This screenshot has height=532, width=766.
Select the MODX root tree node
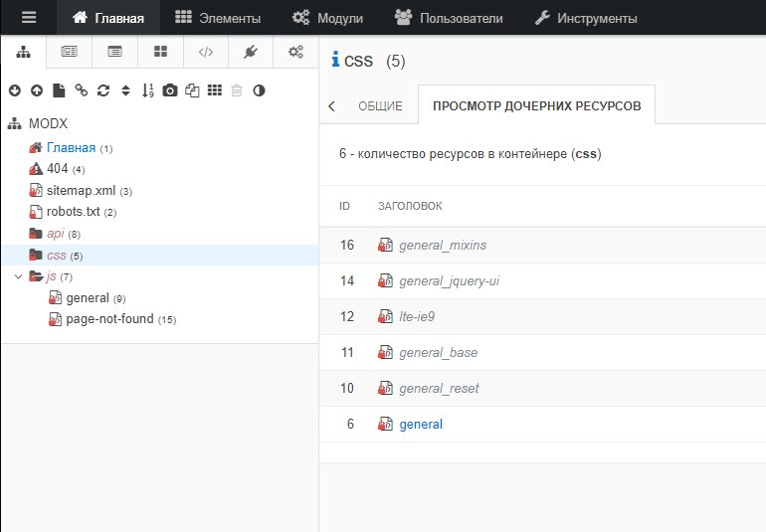pos(48,123)
